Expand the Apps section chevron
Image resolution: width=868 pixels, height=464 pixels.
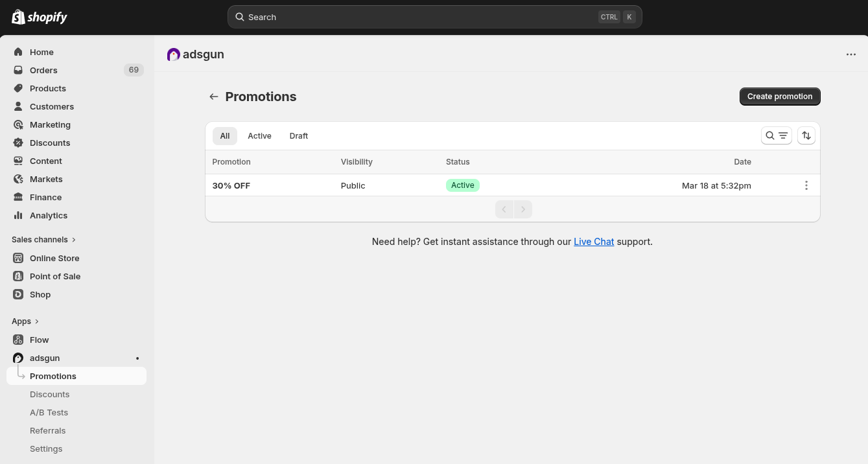(37, 321)
